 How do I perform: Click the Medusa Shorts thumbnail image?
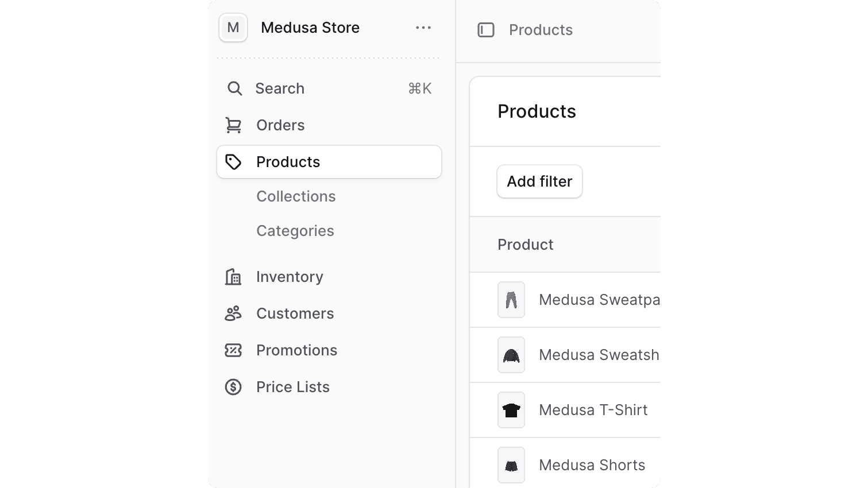511,465
